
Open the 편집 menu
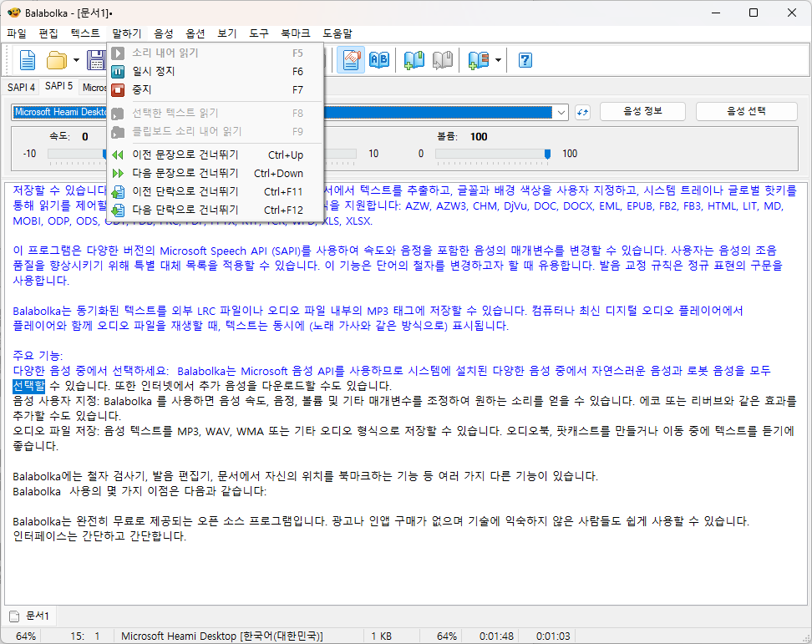coord(48,33)
